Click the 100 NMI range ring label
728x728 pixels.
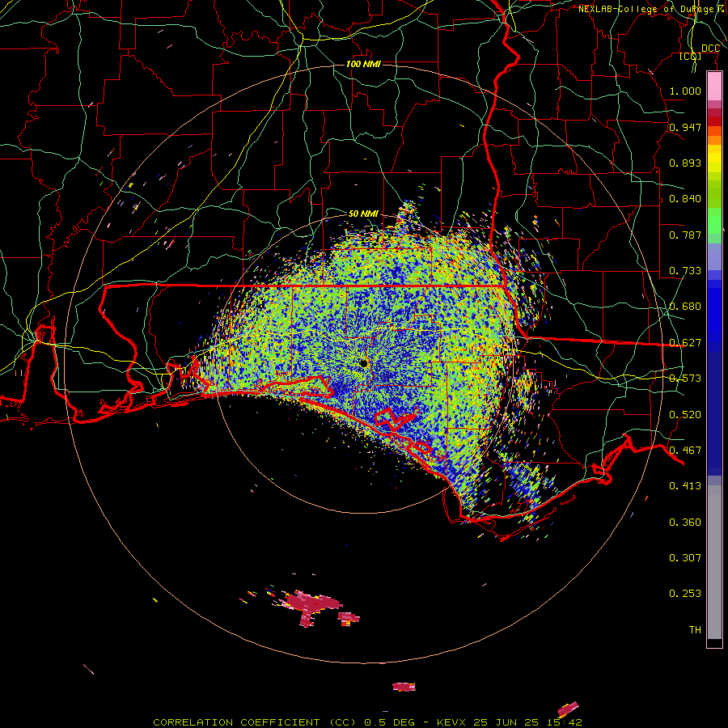coord(363,64)
